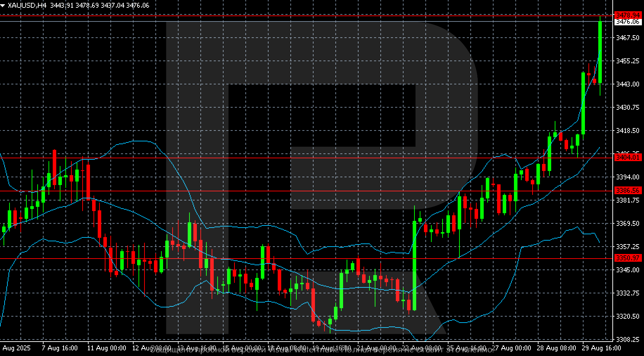Click the 3308.25 value on price axis

[x=628, y=339]
